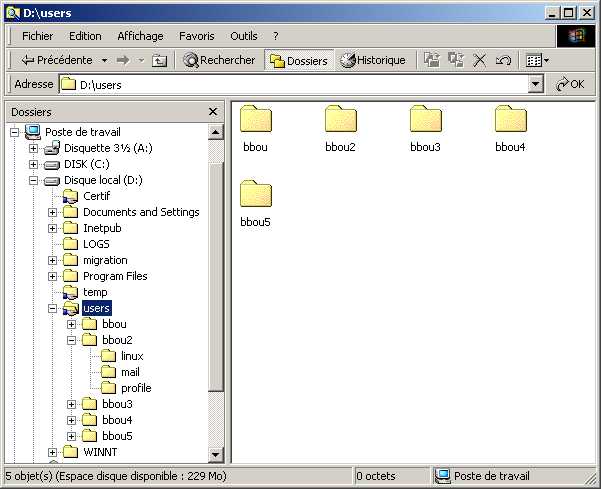This screenshot has width=601, height=489.
Task: Click the Copy To toolbar icon
Action: tap(456, 60)
